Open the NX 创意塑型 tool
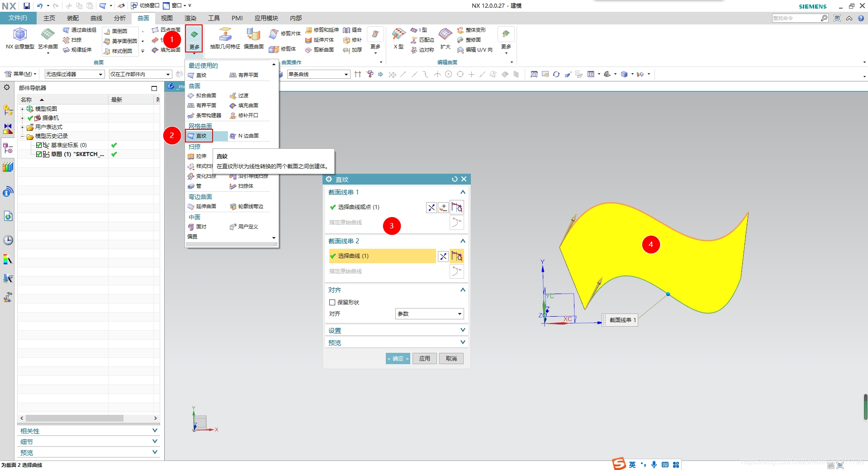Viewport: 868px width, 470px height. tap(20, 38)
